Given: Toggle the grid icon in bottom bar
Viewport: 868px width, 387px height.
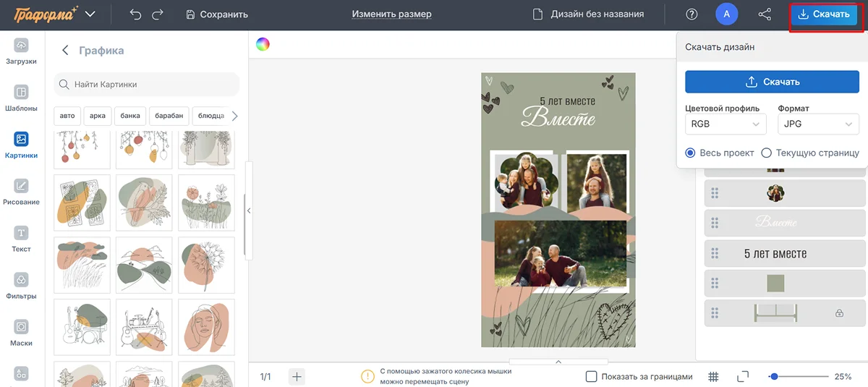Looking at the screenshot, I should tap(713, 376).
